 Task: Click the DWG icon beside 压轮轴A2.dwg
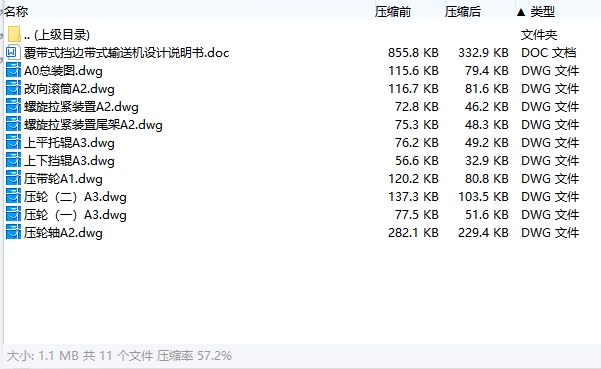click(x=13, y=233)
